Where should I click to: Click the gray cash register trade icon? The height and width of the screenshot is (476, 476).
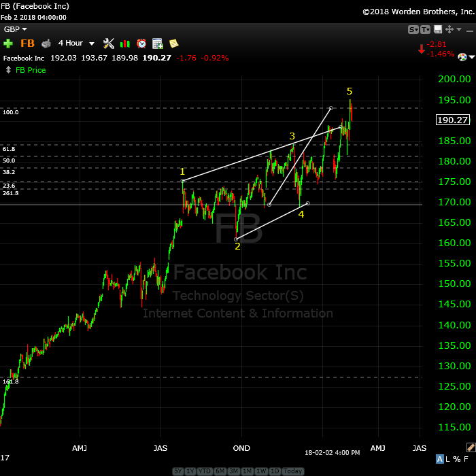coord(46,44)
